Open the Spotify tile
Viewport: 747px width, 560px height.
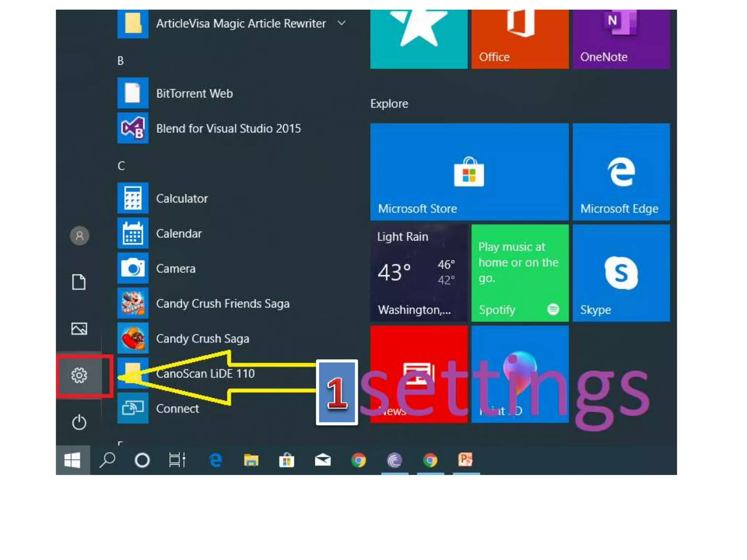pos(520,273)
